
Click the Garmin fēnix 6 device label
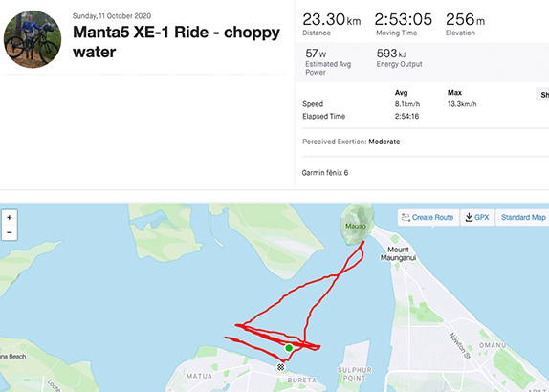click(x=325, y=173)
